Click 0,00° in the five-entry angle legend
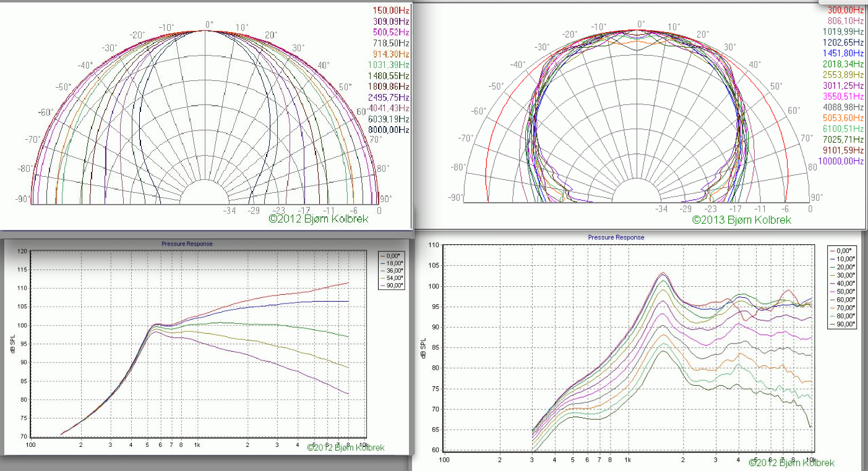Screen dimensions: 868x471 point(392,255)
